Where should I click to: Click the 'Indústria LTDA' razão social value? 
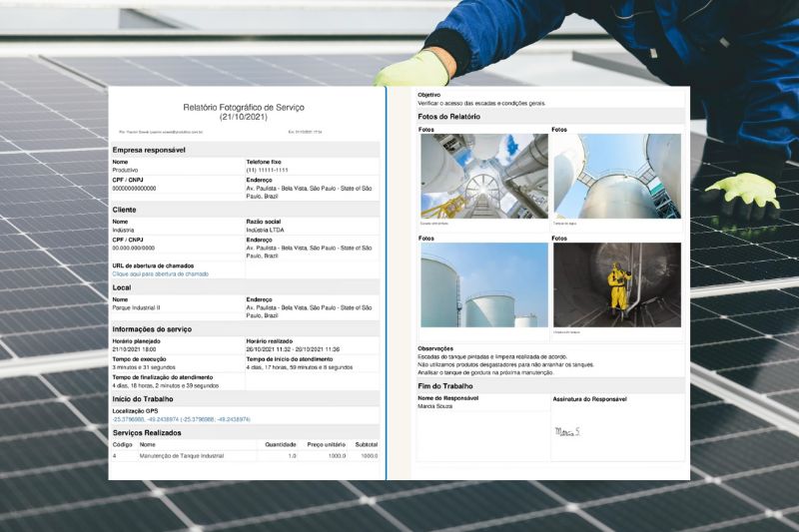(x=265, y=231)
